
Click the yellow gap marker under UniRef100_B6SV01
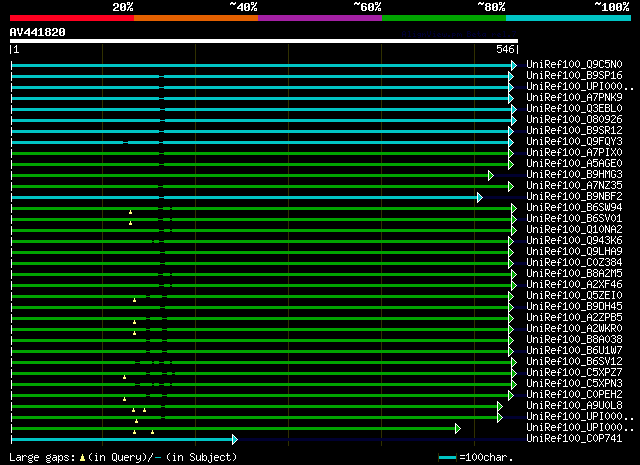[130, 223]
